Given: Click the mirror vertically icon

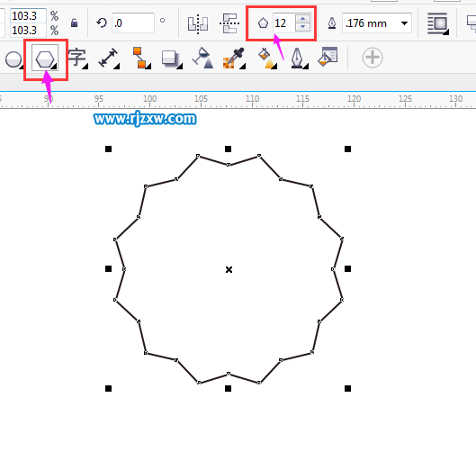Looking at the screenshot, I should coord(229,23).
